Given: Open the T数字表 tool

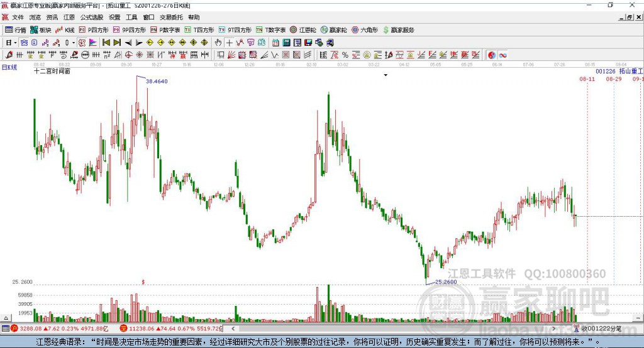Looking at the screenshot, I should pyautogui.click(x=270, y=30).
